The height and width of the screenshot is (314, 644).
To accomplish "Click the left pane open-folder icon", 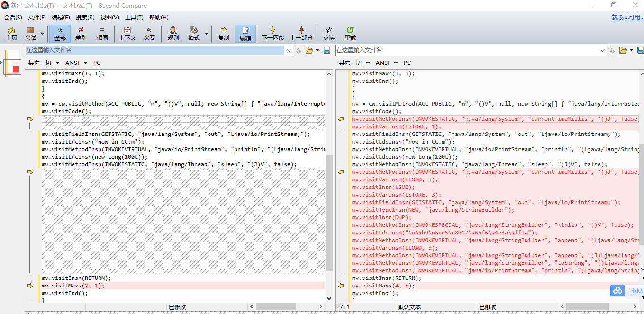I will (309, 50).
